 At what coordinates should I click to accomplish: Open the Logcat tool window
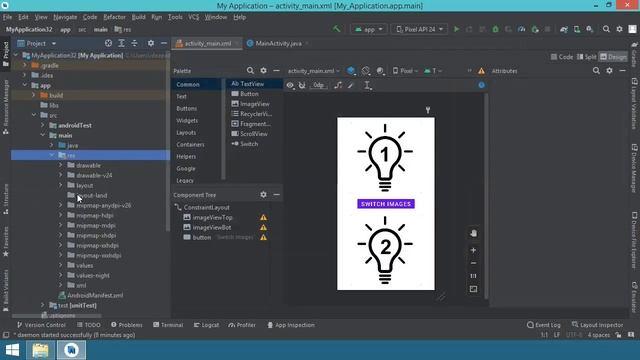click(x=206, y=325)
